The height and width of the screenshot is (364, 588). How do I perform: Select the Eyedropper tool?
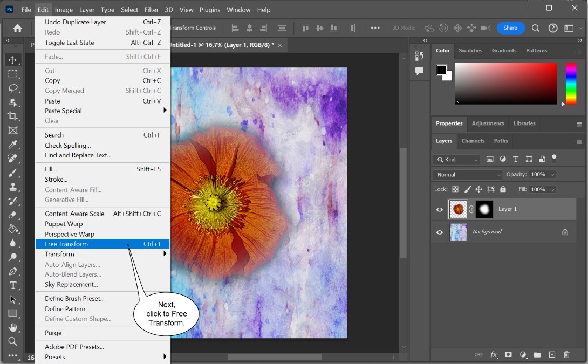tap(13, 144)
